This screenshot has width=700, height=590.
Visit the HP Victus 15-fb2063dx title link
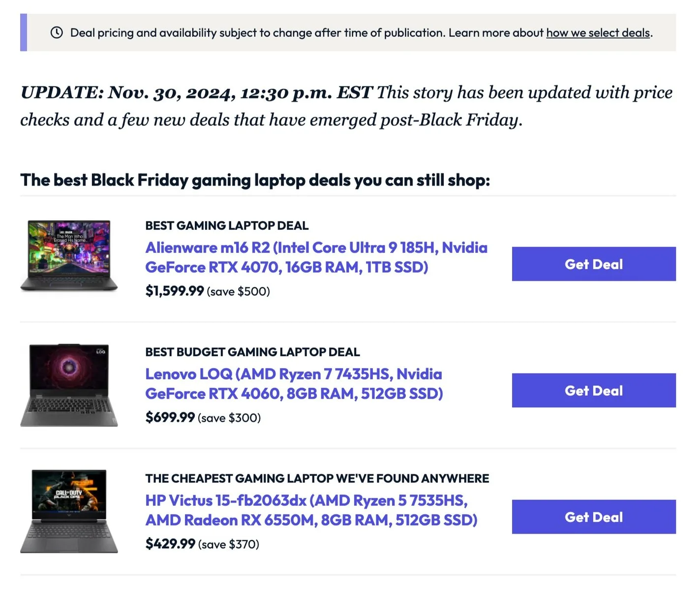pos(311,510)
